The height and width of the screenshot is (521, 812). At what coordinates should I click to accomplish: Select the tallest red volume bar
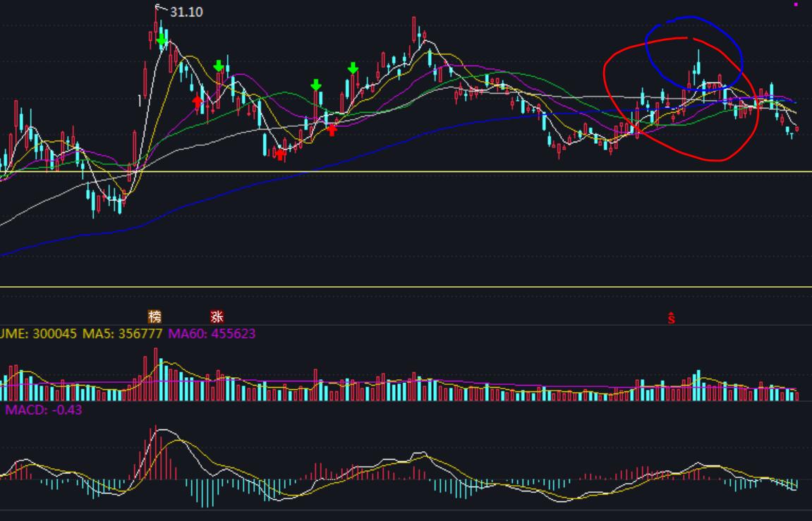[x=155, y=374]
